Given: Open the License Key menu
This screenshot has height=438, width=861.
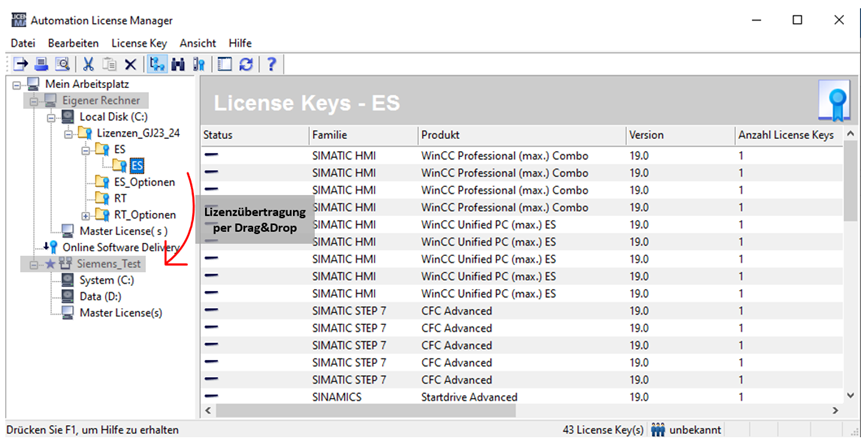Looking at the screenshot, I should tap(139, 43).
